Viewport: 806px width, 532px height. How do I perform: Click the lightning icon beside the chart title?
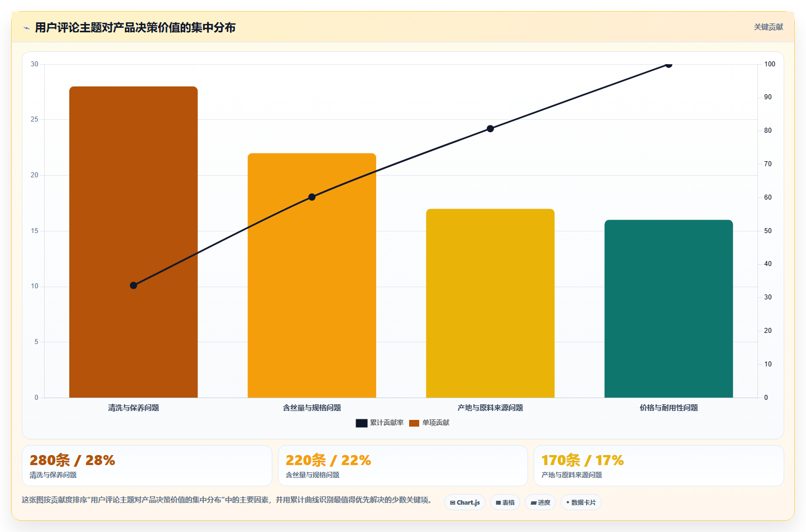tap(26, 28)
